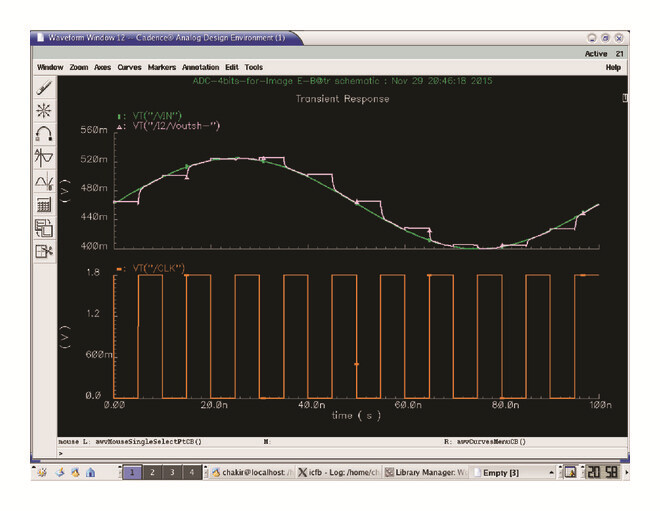The image size is (660, 511).
Task: Open the Zoom menu
Action: (79, 67)
